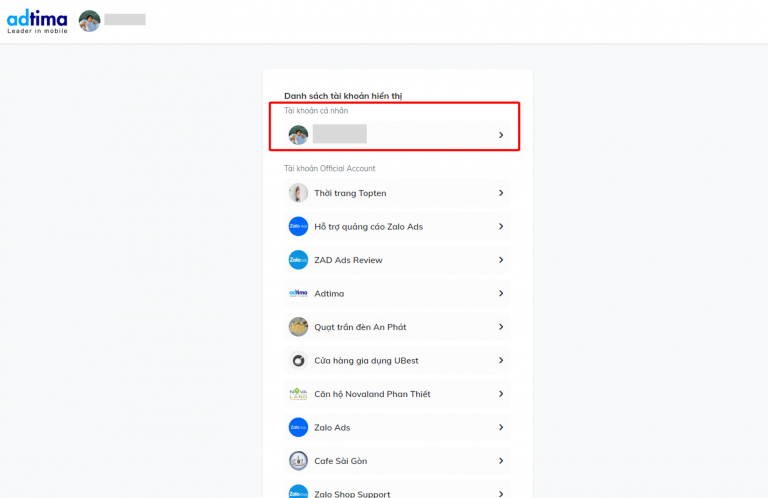Click the adtima logo in the header
This screenshot has height=498, width=768.
click(37, 22)
